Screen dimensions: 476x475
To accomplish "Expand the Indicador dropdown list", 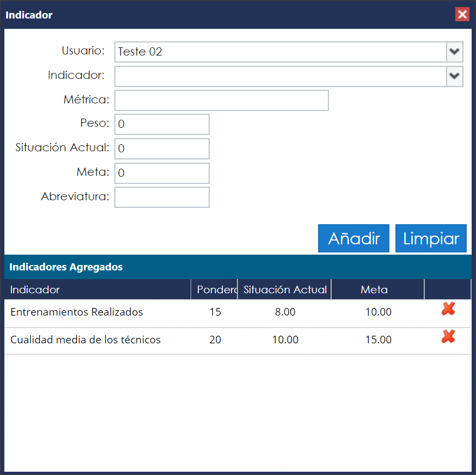I will point(454,76).
